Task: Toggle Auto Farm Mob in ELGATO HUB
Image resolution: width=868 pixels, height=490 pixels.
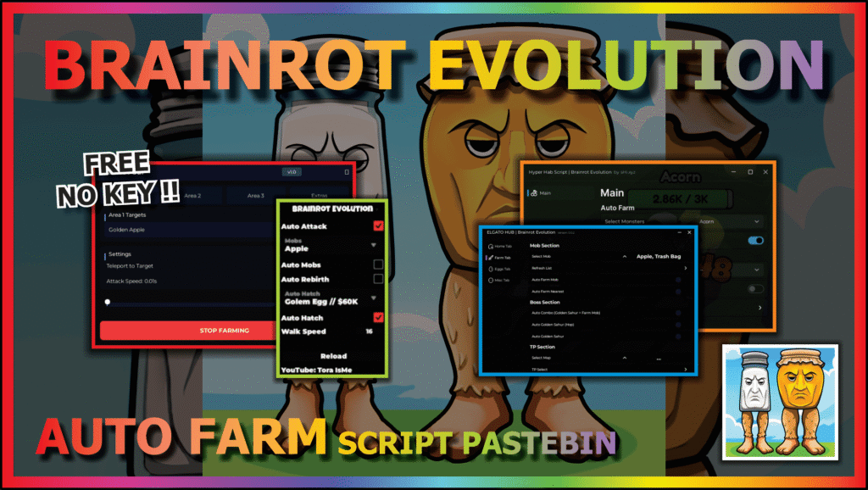Action: (x=678, y=280)
